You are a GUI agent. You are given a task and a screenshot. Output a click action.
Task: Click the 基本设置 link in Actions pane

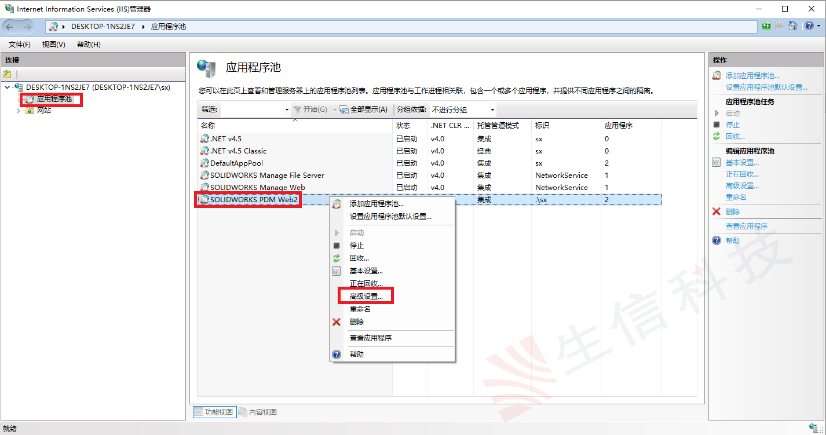[x=742, y=163]
